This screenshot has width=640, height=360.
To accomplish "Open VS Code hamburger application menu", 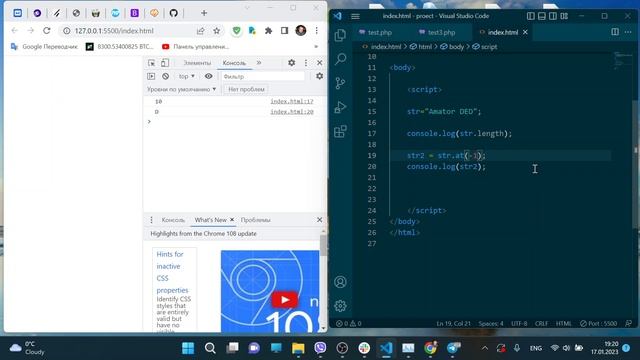I will coord(356,16).
